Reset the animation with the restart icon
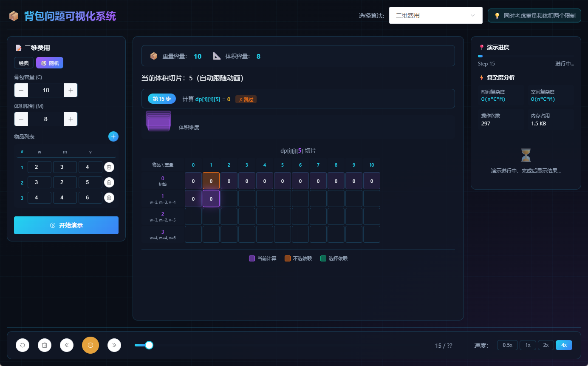588x366 pixels. [23, 345]
